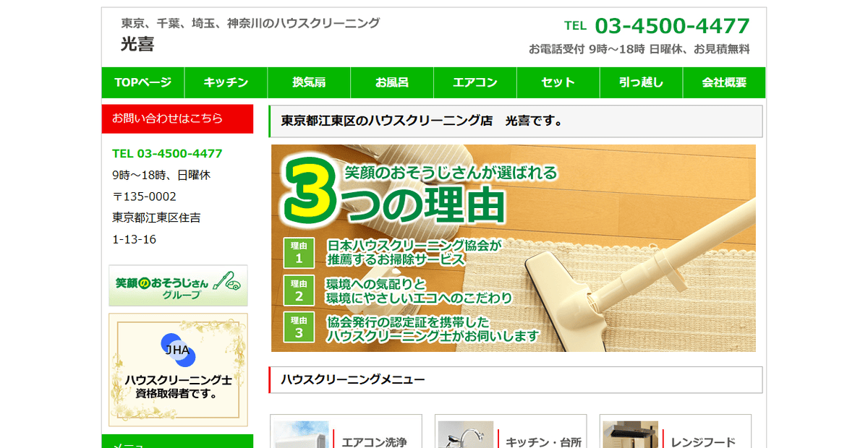Click the sidebar TEL 03-4500-4477 text

167,153
